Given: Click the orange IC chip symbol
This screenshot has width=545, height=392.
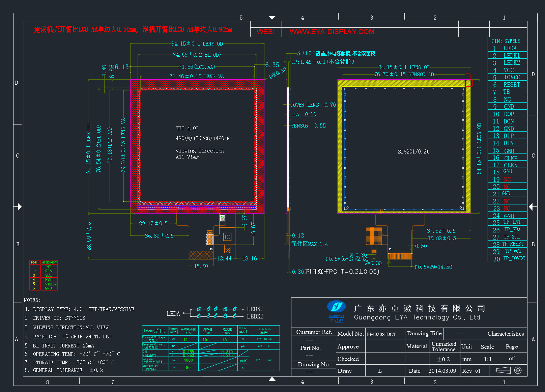Looking at the screenshot, I should pyautogui.click(x=227, y=237).
